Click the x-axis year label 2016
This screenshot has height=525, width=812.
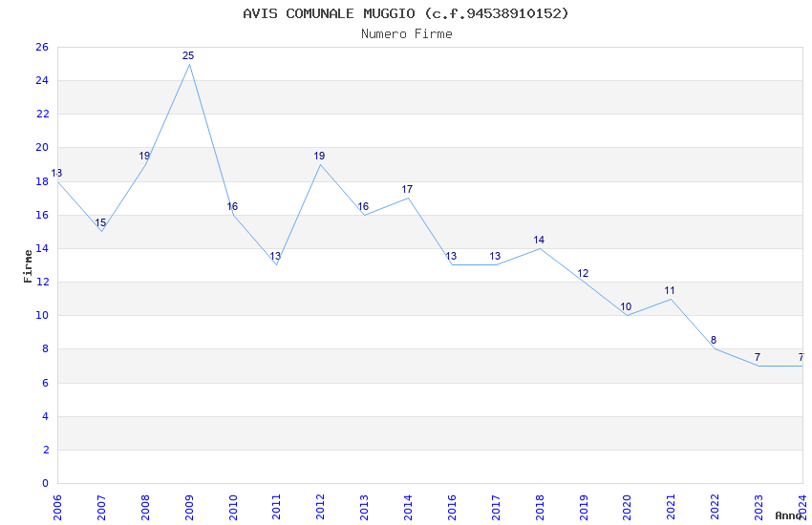point(452,508)
